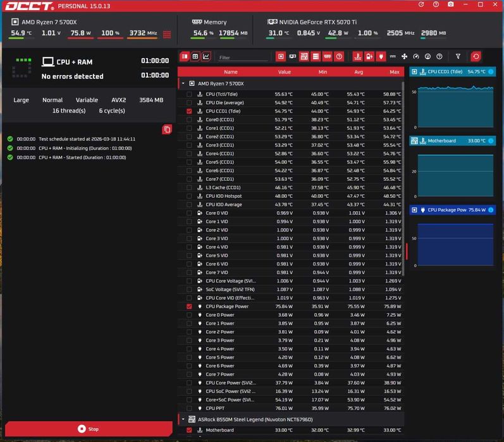The image size is (504, 442).
Task: Check the CPU (Tctl/Tdie) checkbox
Action: pos(189,94)
